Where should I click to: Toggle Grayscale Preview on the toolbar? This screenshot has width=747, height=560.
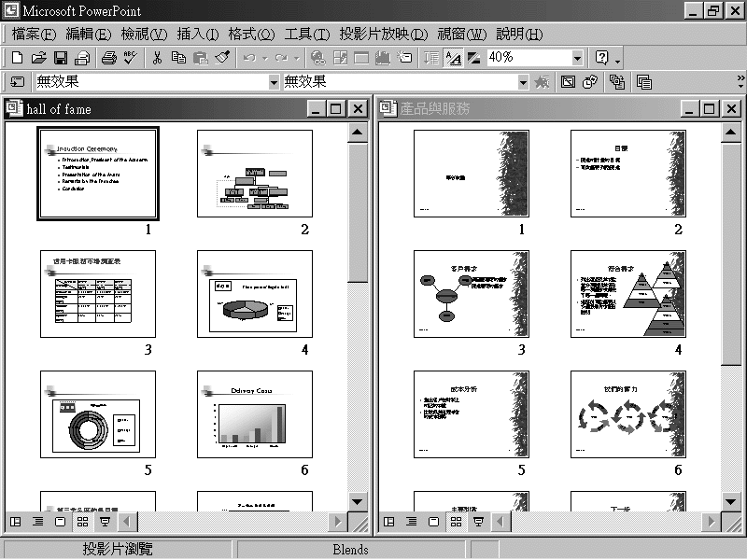pyautogui.click(x=474, y=58)
